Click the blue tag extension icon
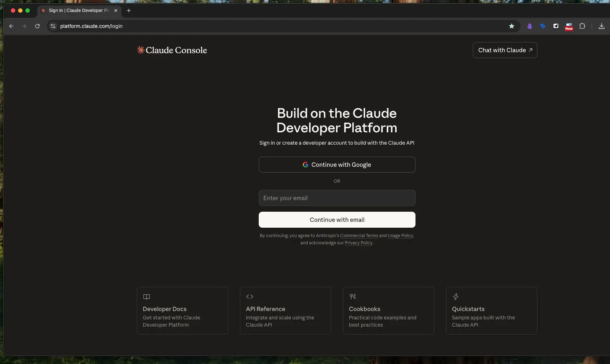 tap(543, 26)
